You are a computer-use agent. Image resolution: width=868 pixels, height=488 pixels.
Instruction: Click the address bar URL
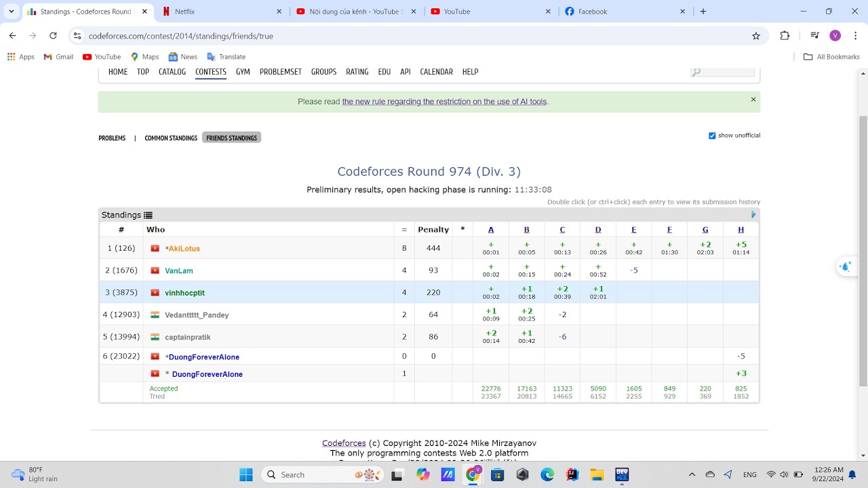tap(181, 36)
